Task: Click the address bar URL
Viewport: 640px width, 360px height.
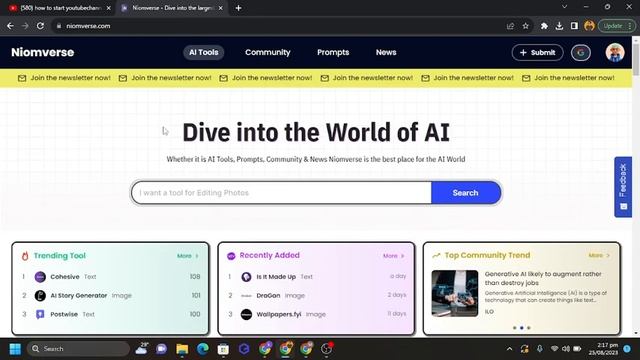Action: tap(88, 26)
